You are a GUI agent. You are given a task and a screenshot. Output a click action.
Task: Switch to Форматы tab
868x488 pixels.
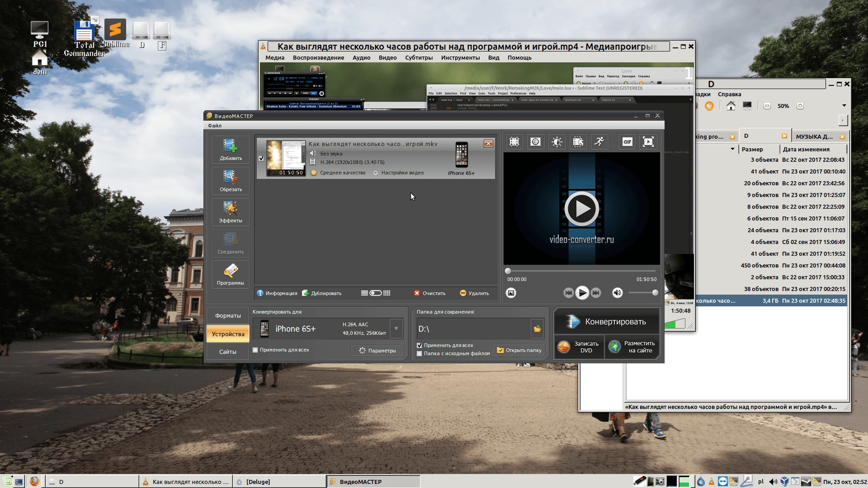(x=228, y=316)
